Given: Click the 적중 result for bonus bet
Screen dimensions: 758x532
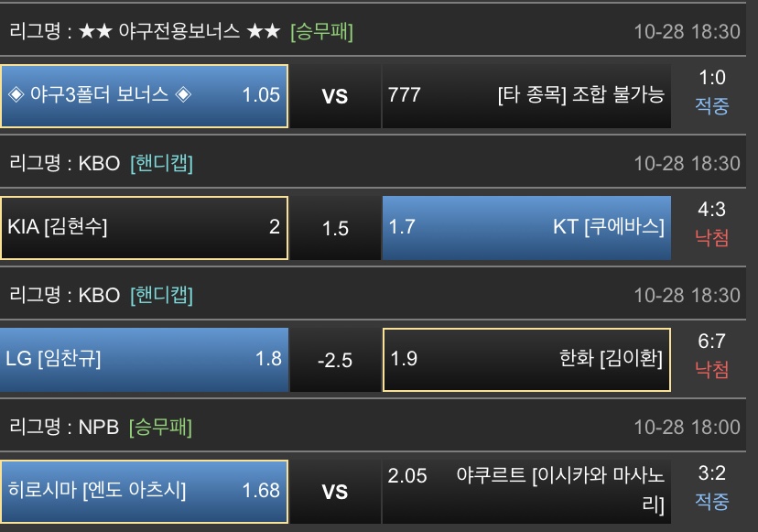Looking at the screenshot, I should coord(711,106).
